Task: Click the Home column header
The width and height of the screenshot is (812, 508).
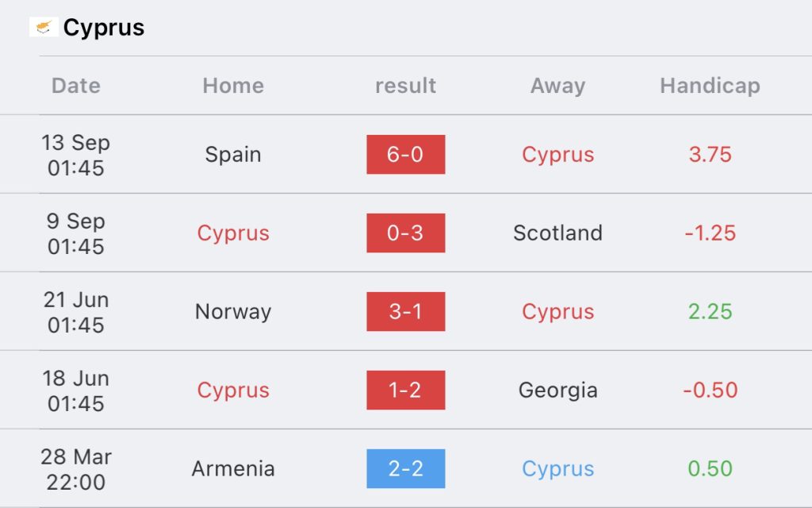Action: point(233,86)
